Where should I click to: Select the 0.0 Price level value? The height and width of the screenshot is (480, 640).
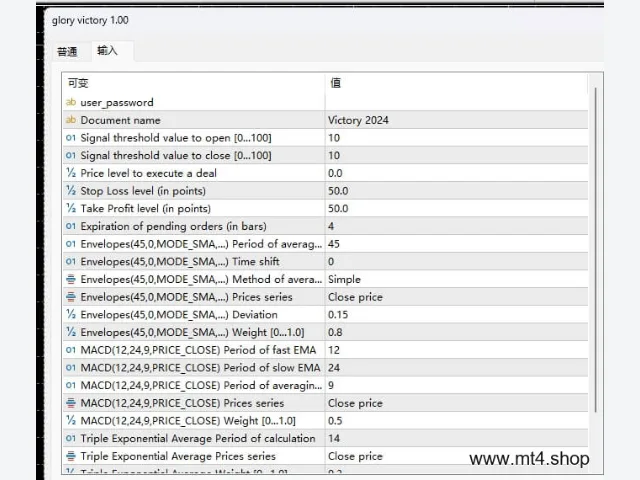335,173
